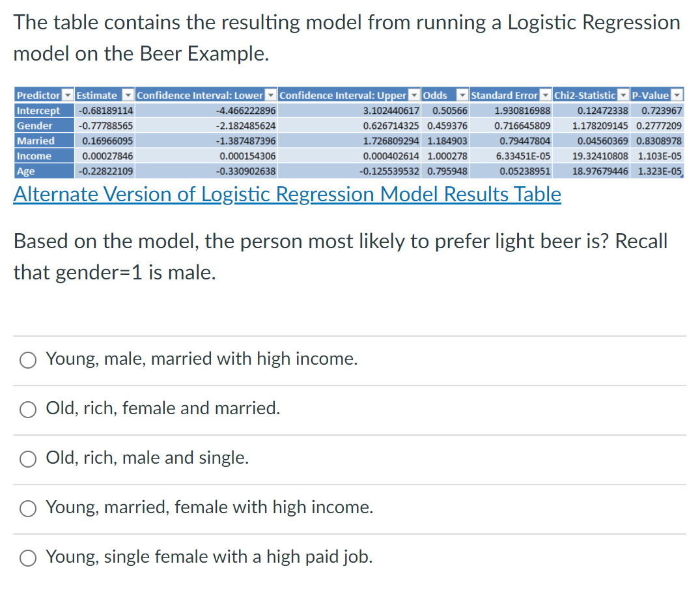
Task: Select answer 'Young, married, female with high income'
Action: click(27, 508)
